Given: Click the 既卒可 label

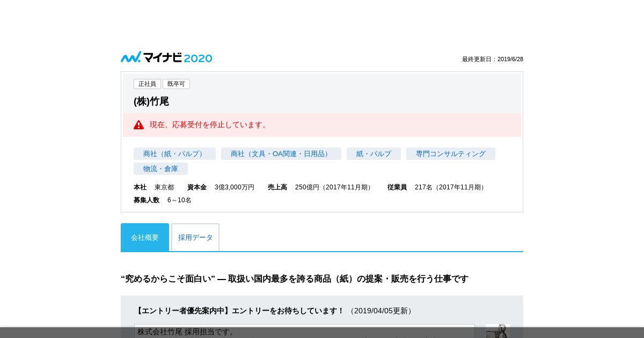Looking at the screenshot, I should click(176, 84).
